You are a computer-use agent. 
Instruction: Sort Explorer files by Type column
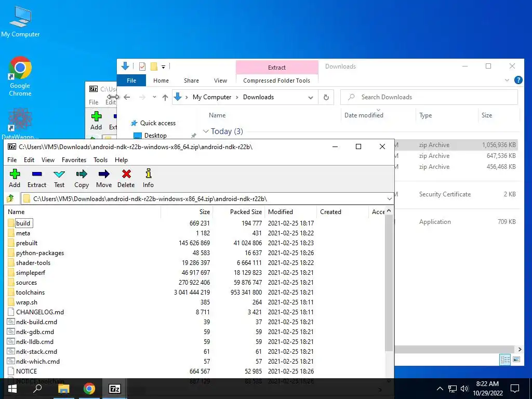(446, 115)
